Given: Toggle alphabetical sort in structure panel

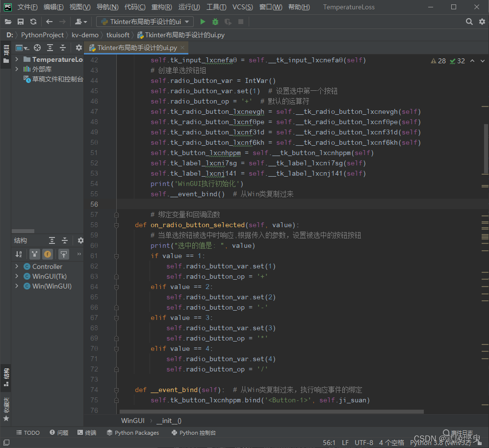Looking at the screenshot, I should pos(19,254).
